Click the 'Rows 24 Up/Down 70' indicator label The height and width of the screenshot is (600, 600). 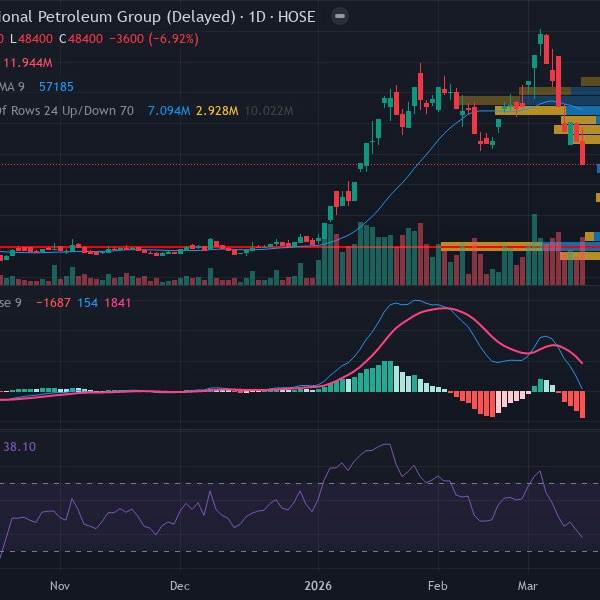(72, 111)
